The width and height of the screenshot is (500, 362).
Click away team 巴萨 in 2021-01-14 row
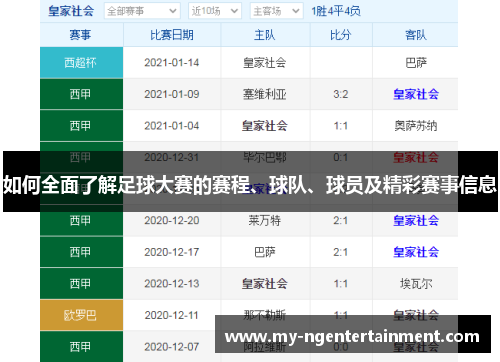[x=416, y=62]
